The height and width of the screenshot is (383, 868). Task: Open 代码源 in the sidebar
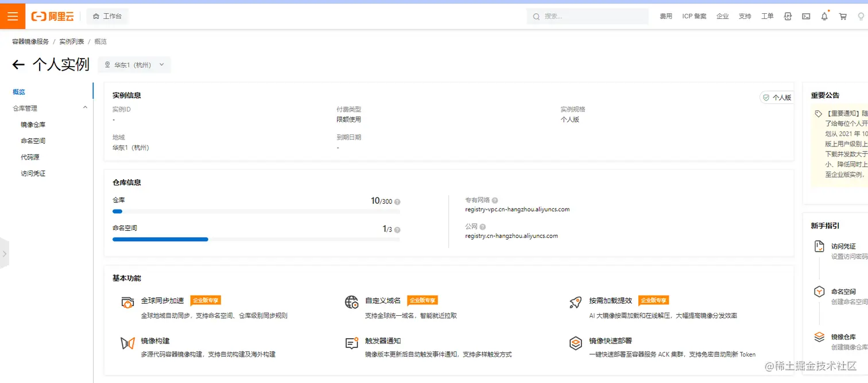click(x=30, y=157)
